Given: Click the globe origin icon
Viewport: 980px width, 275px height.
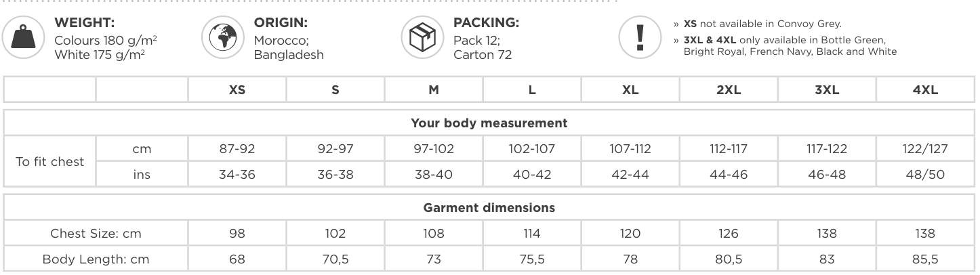Looking at the screenshot, I should click(x=222, y=37).
